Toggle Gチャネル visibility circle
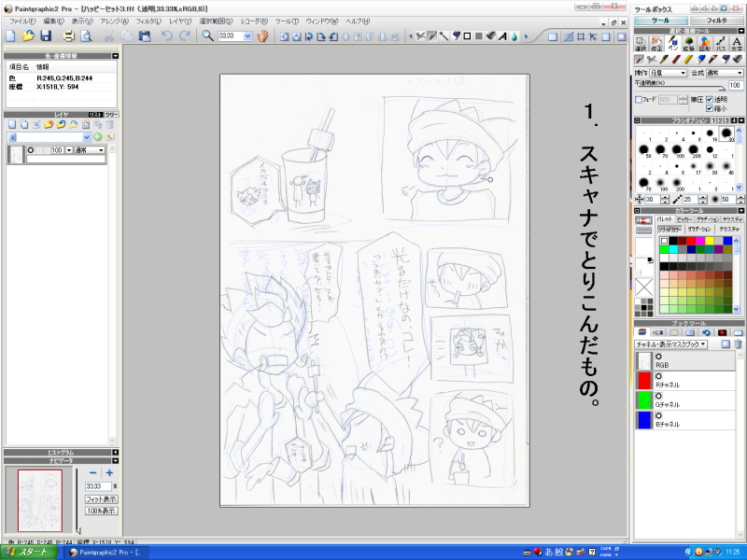Screen dimensions: 747x560 (659, 396)
